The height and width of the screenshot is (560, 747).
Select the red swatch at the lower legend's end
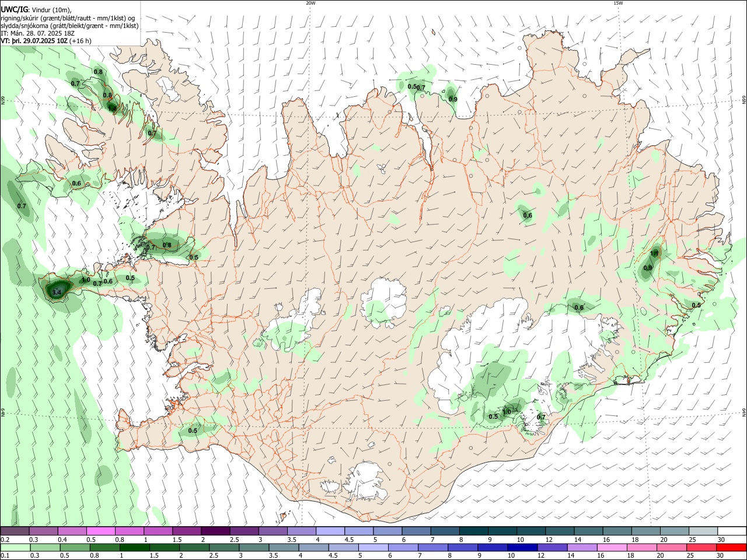(x=731, y=547)
